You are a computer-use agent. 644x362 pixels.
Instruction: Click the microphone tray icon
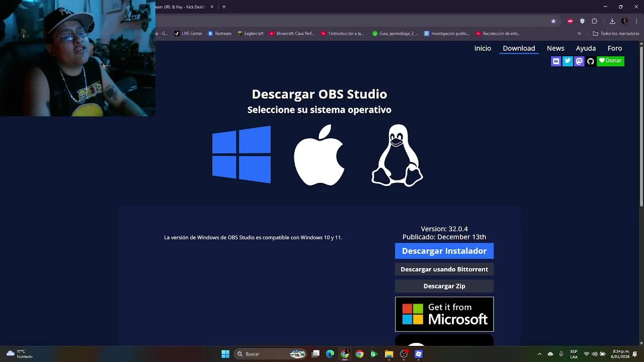coord(561,354)
